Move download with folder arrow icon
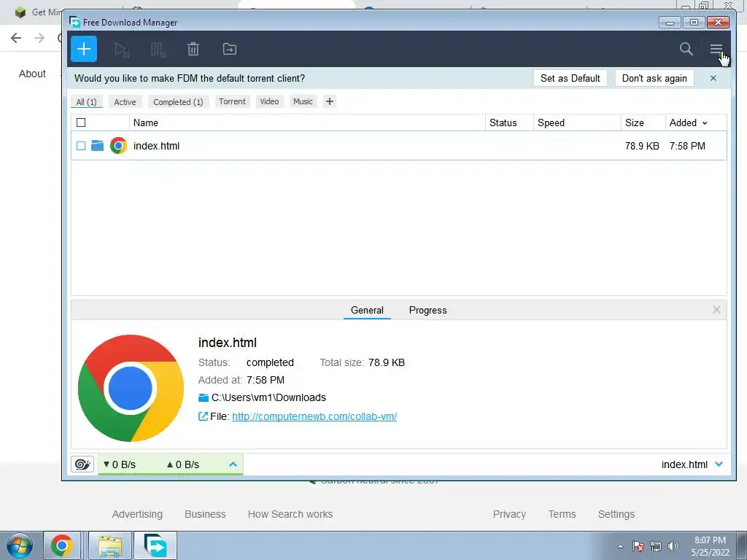747x560 pixels. click(x=230, y=49)
